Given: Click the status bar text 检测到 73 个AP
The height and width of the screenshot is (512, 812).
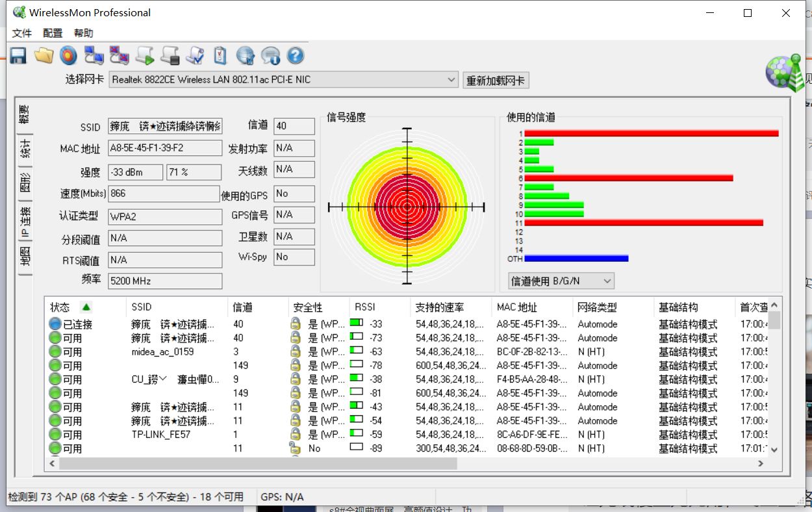Looking at the screenshot, I should [125, 497].
